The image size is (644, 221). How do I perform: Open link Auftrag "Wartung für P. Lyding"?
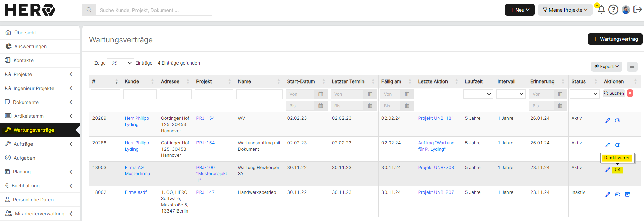pos(436,146)
